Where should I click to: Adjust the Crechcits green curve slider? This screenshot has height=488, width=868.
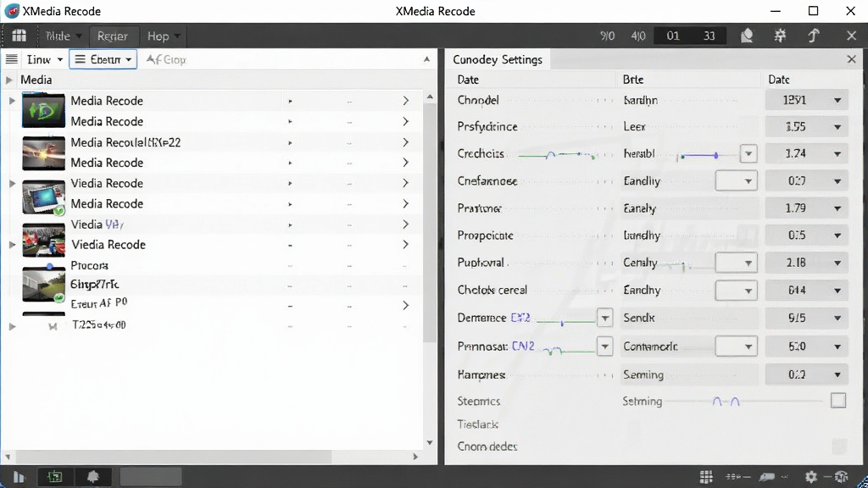click(x=556, y=155)
